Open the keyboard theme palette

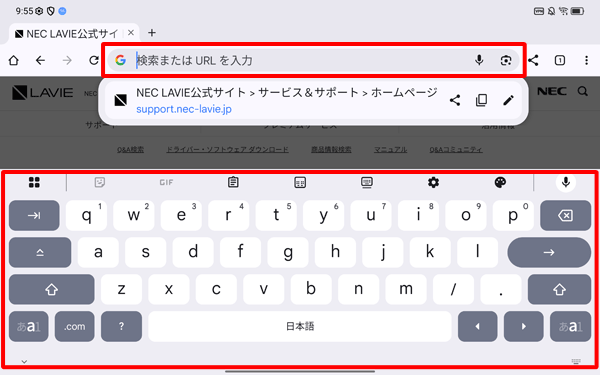[x=500, y=183]
